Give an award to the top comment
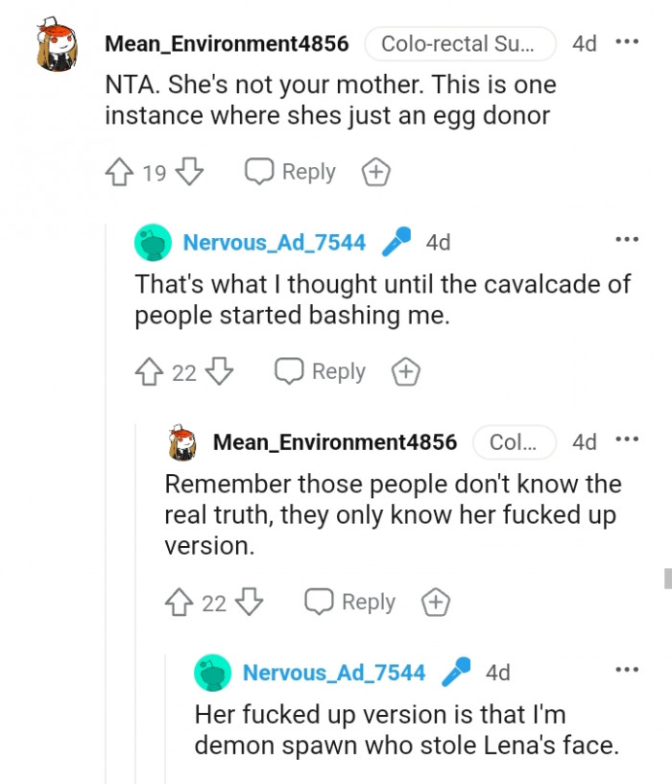This screenshot has height=784, width=672. coord(375,173)
